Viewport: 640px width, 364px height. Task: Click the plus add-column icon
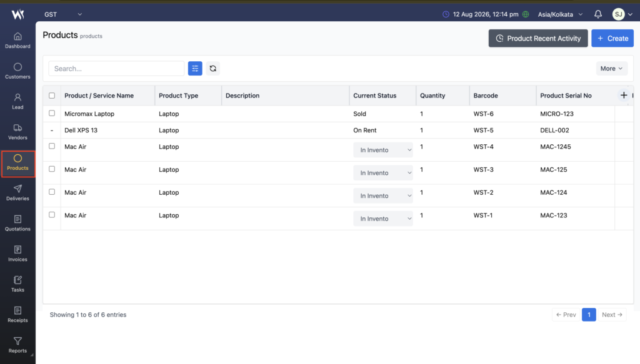tap(624, 96)
